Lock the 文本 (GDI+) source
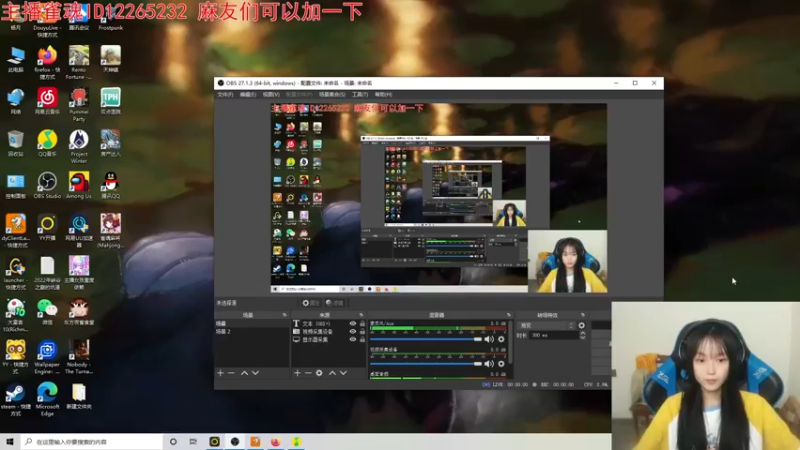This screenshot has height=450, width=800. pos(362,323)
